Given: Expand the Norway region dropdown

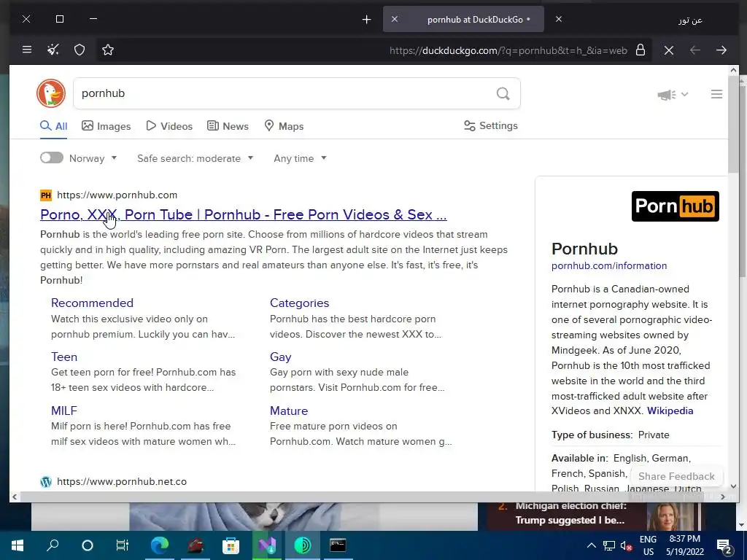Looking at the screenshot, I should point(93,158).
